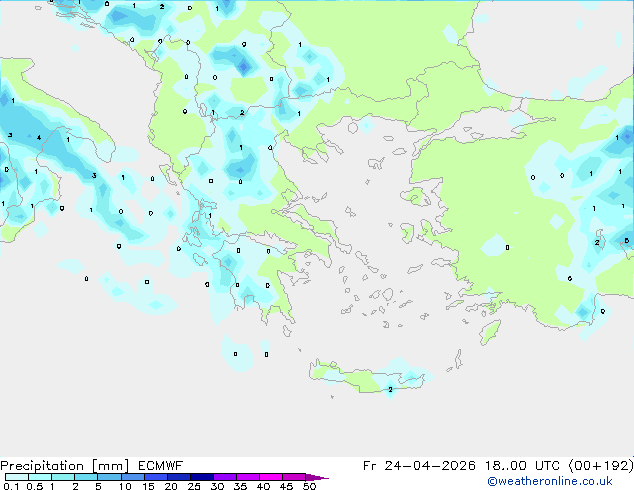
Task: Click the '(00+192)' forecast offset text
Action: [601, 466]
